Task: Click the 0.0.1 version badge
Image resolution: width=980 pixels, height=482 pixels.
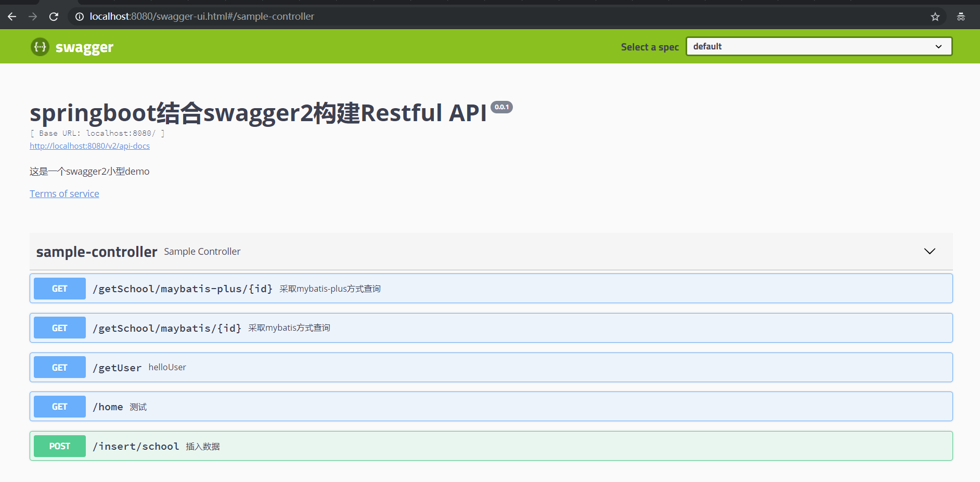Action: (501, 107)
